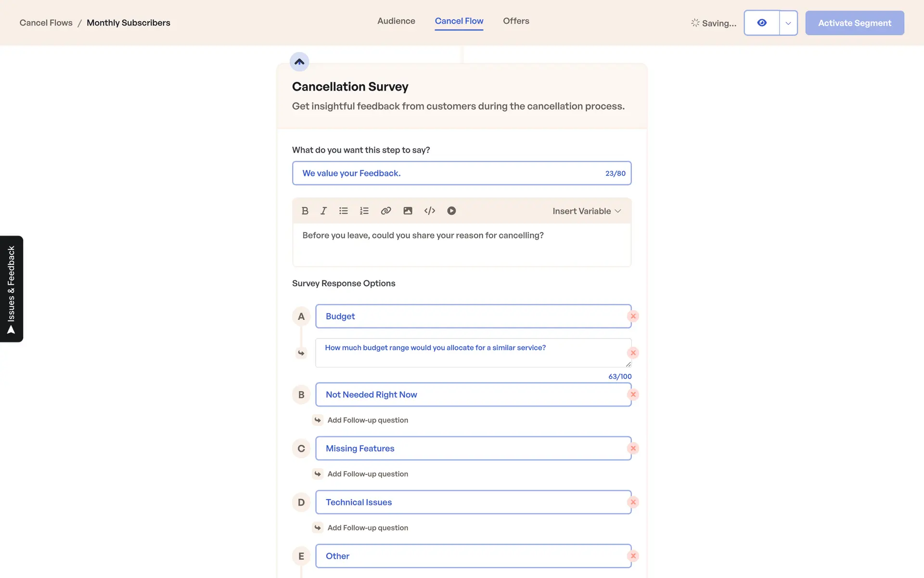Collapse the Cancellation Survey step
Viewport: 924px width, 578px height.
pyautogui.click(x=299, y=62)
